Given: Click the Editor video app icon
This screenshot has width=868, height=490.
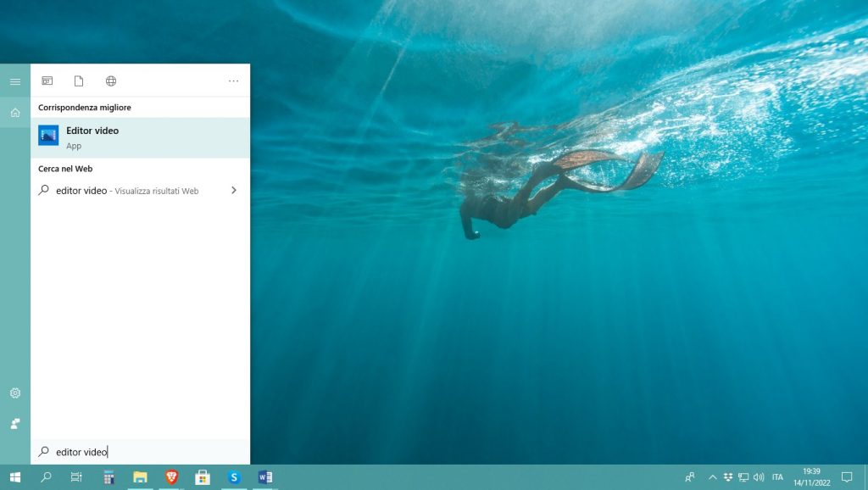Looking at the screenshot, I should coord(48,136).
